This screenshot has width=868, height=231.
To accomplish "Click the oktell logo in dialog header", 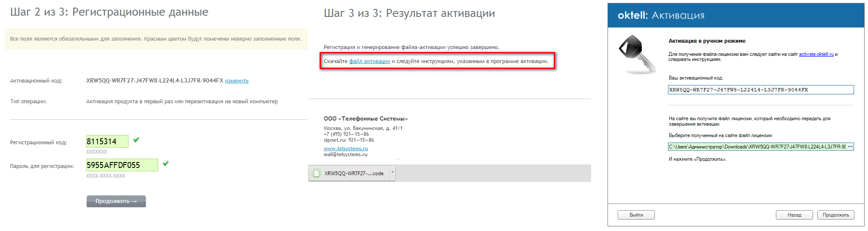I will (x=633, y=16).
